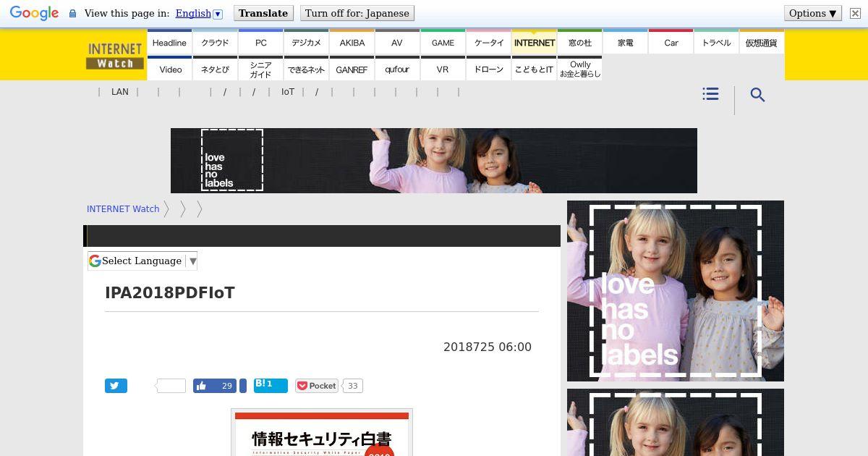This screenshot has width=868, height=456.
Task: Open the 仮想通貨 tab
Action: [x=762, y=42]
